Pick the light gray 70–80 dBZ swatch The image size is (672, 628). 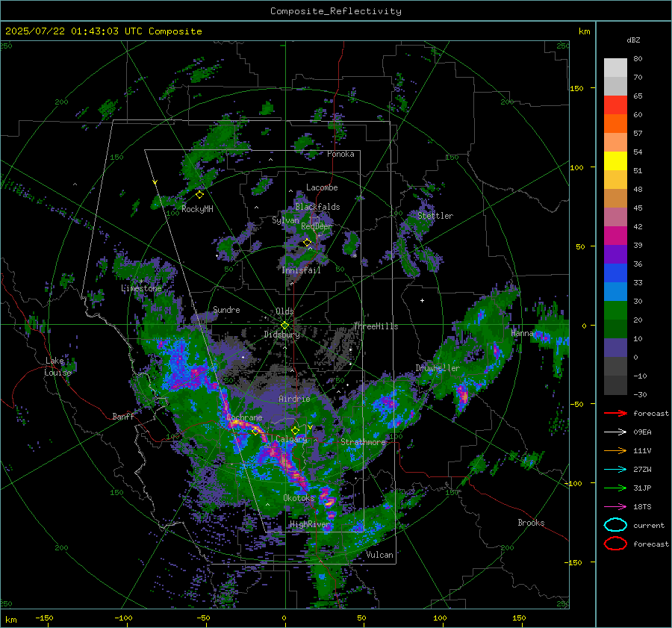pos(615,68)
